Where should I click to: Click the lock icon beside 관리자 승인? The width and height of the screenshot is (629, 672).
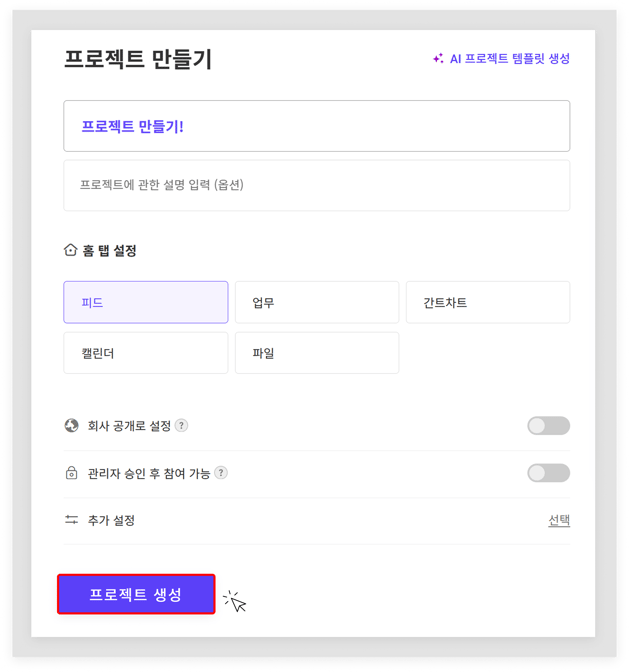[x=71, y=473]
